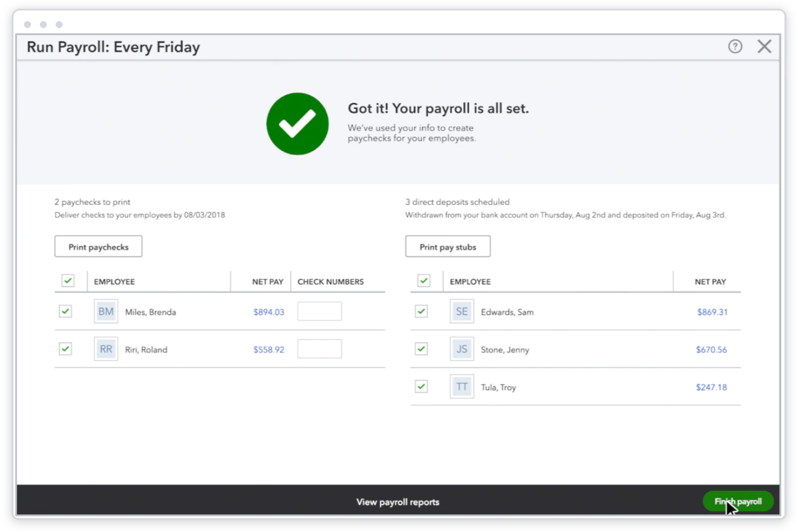Viewport: 798px width, 532px height.
Task: Click check number field for Riri, Roland
Action: tap(319, 349)
